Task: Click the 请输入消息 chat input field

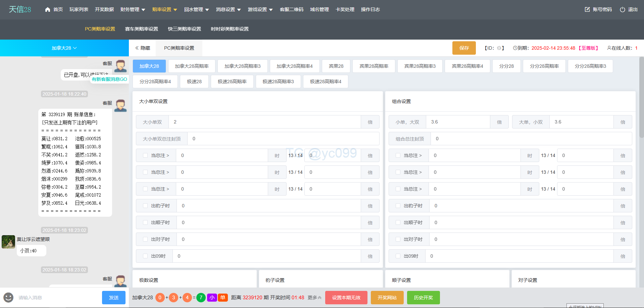Action: tap(57, 298)
